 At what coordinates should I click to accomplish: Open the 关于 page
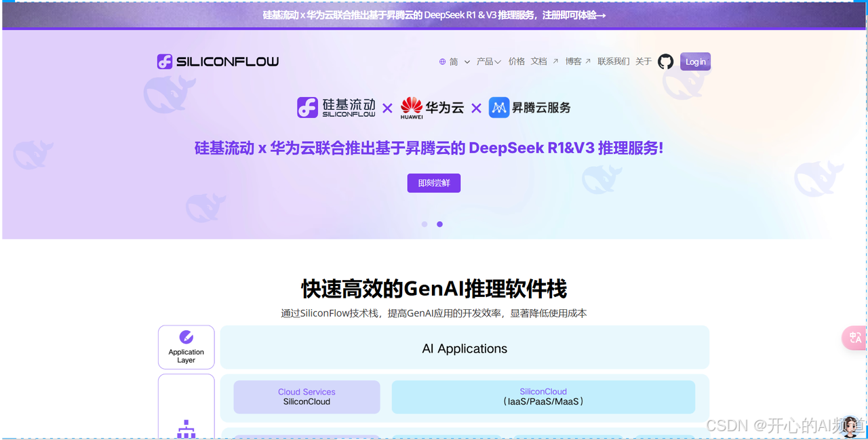point(644,62)
